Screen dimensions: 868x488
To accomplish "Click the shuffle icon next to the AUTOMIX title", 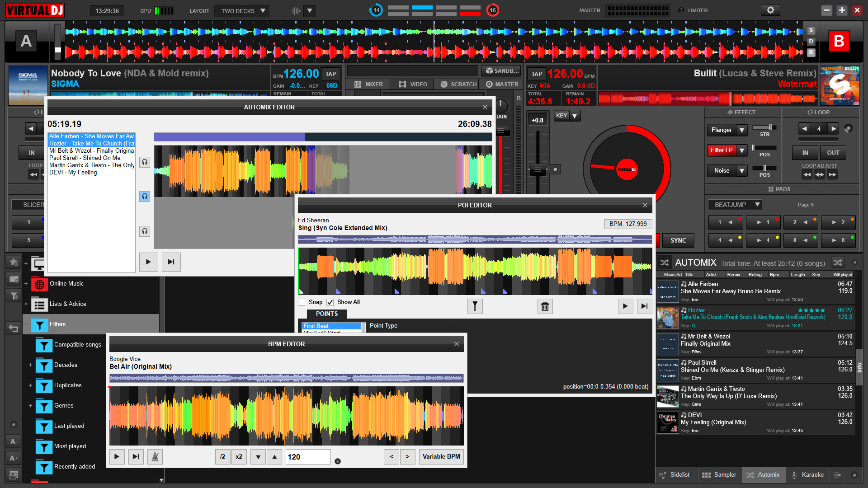I will 665,263.
